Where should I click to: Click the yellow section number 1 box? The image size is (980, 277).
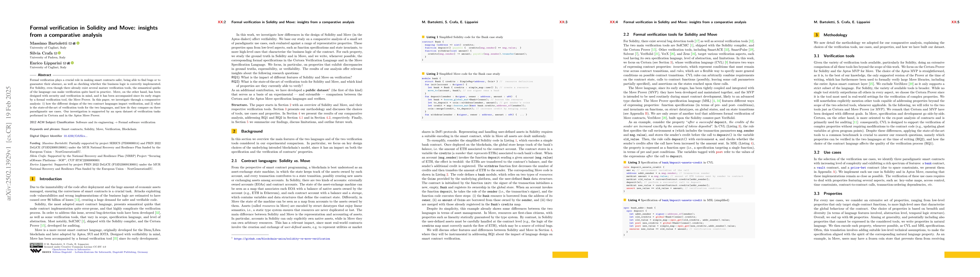click(32, 179)
